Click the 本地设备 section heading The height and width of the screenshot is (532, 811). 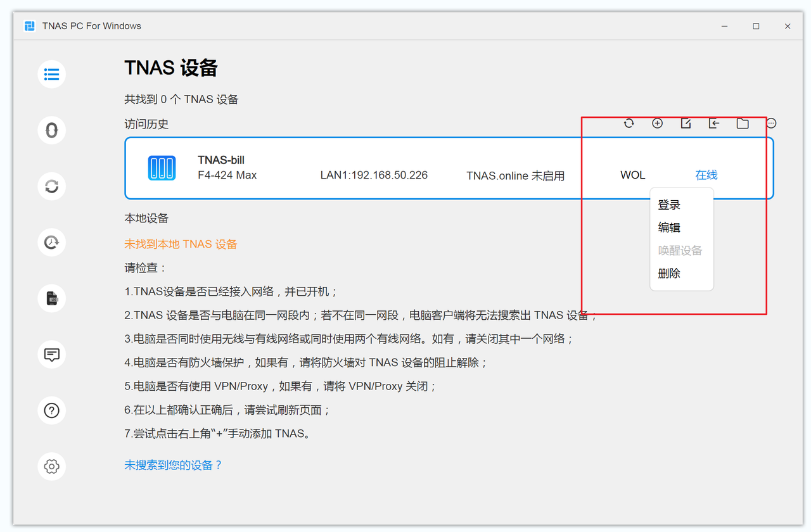pos(146,218)
